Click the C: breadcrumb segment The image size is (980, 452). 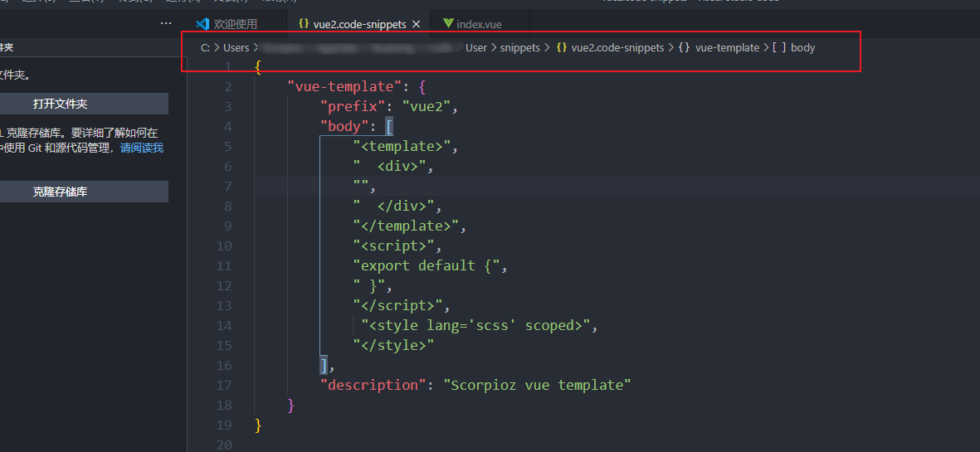click(205, 47)
